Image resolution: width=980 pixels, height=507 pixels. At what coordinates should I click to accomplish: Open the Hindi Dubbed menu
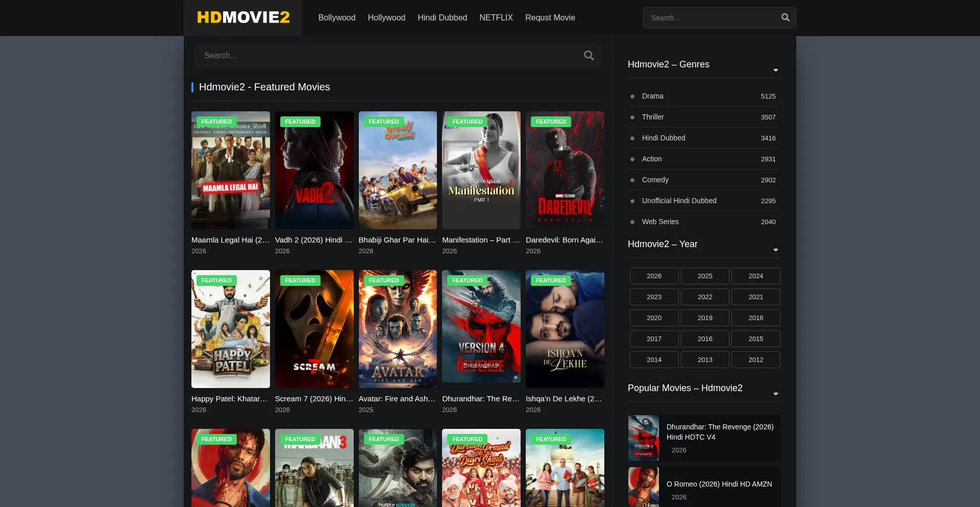pyautogui.click(x=442, y=17)
